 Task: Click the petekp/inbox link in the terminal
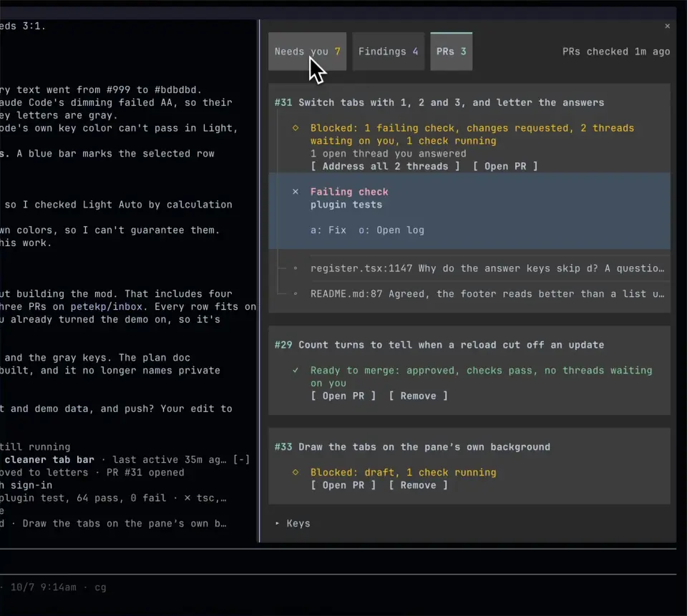pos(107,307)
